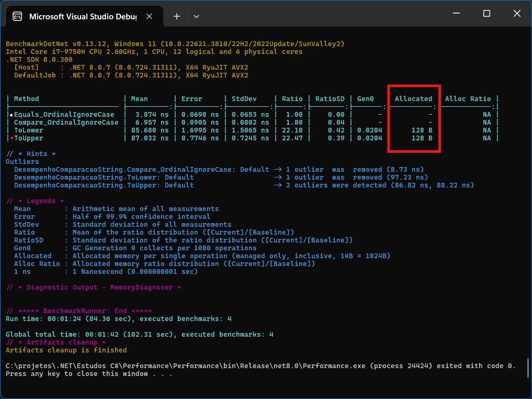Close the terminal window
This screenshot has height=399, width=532.
click(517, 13)
